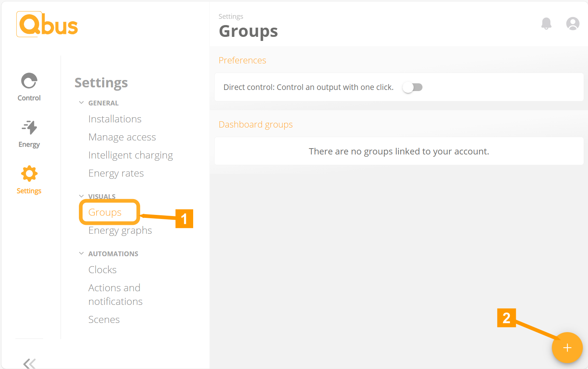Viewport: 588px width, 369px height.
Task: Open Energy rates page
Action: coord(116,173)
